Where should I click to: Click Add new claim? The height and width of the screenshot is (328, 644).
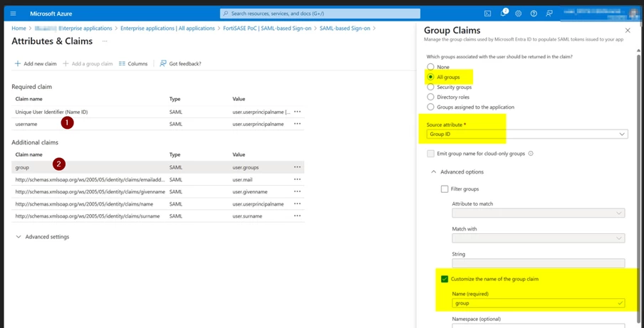click(36, 63)
